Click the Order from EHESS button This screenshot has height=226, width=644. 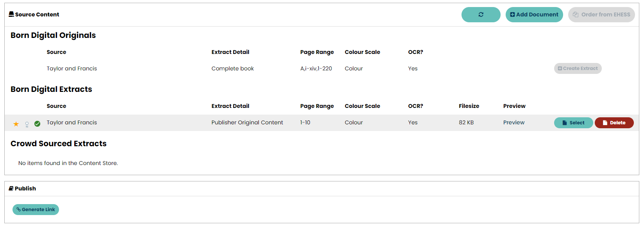click(x=601, y=14)
